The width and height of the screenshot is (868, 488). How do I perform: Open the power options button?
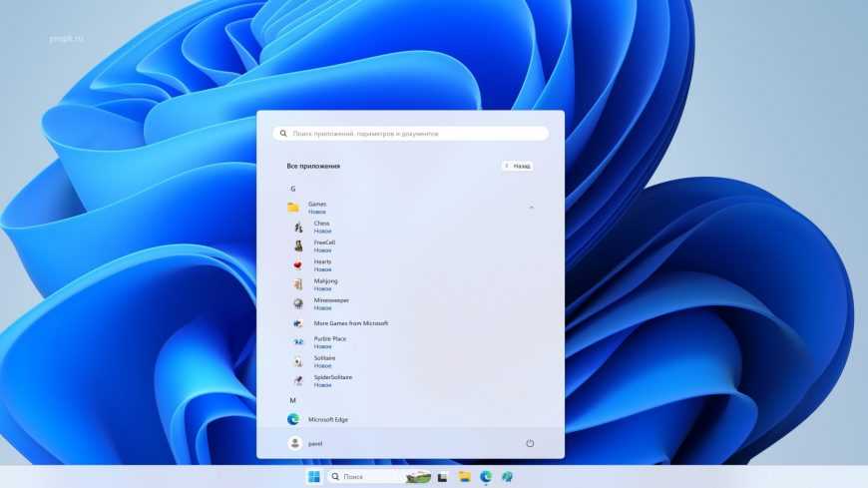click(x=530, y=443)
